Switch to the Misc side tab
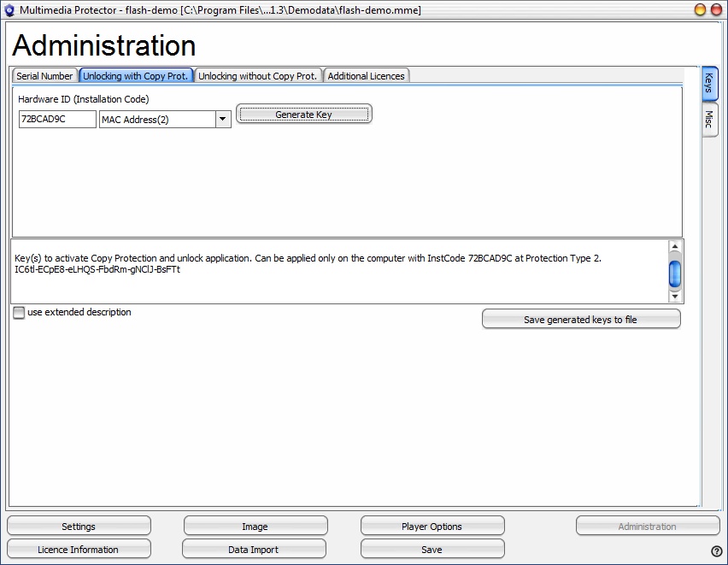Image resolution: width=728 pixels, height=565 pixels. tap(709, 120)
